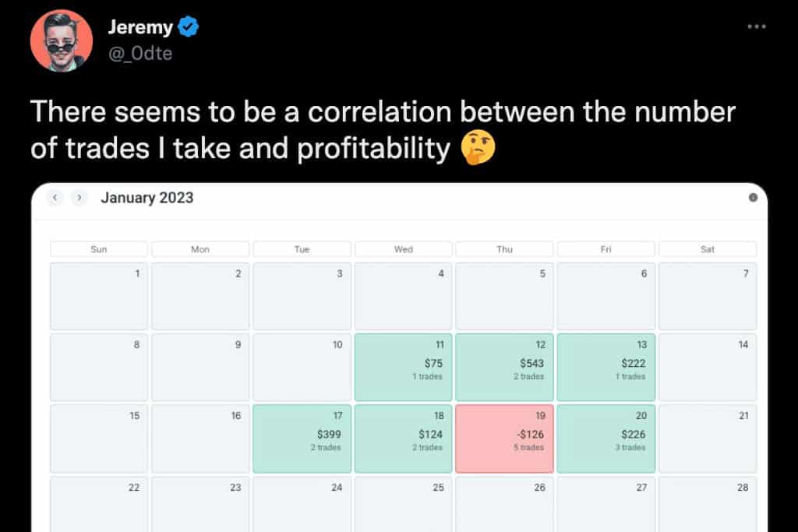
Task: Open Jan 17 cell showing $399
Action: pyautogui.click(x=302, y=439)
